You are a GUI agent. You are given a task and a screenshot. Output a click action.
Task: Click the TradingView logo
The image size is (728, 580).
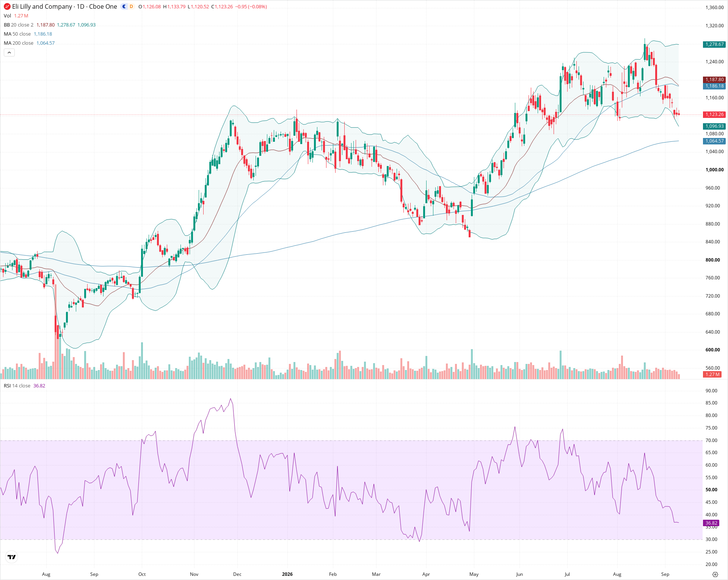[x=12, y=557]
